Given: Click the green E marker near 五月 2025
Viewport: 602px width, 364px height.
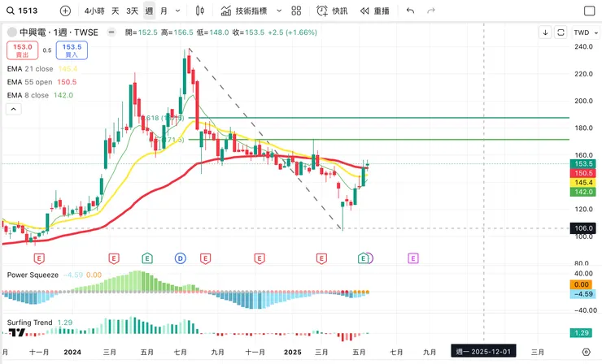Looking at the screenshot, I should 363,258.
